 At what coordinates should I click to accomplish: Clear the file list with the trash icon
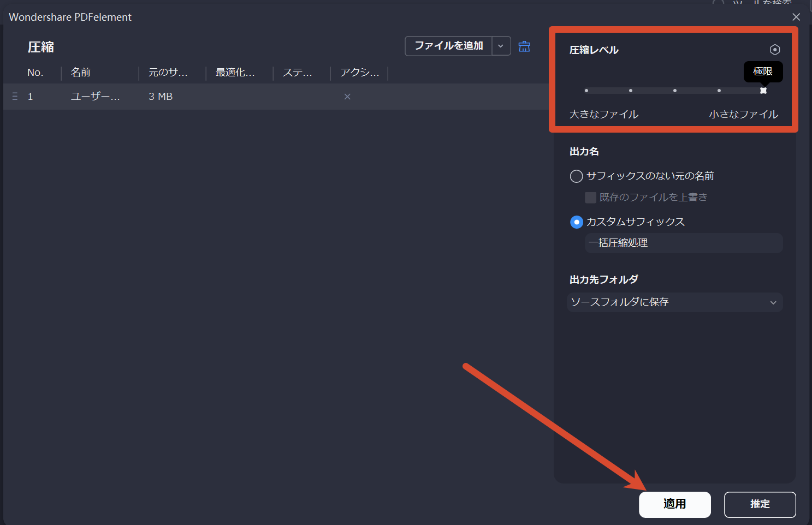pyautogui.click(x=524, y=46)
